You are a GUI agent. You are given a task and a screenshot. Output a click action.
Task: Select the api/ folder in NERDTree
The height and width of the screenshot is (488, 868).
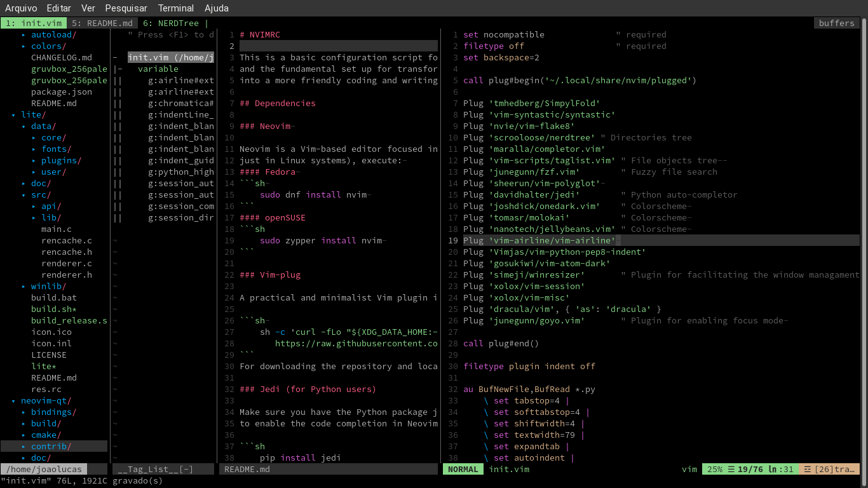pyautogui.click(x=51, y=206)
